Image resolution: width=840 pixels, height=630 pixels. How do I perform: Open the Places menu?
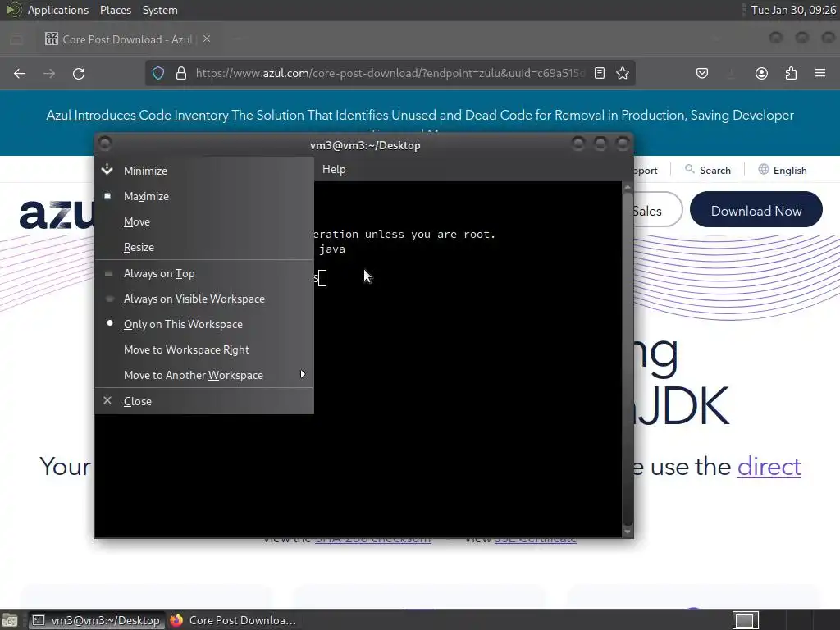(x=116, y=10)
